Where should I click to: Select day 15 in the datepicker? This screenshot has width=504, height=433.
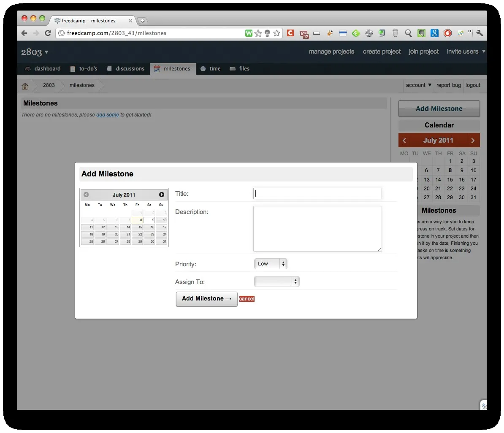click(x=137, y=227)
